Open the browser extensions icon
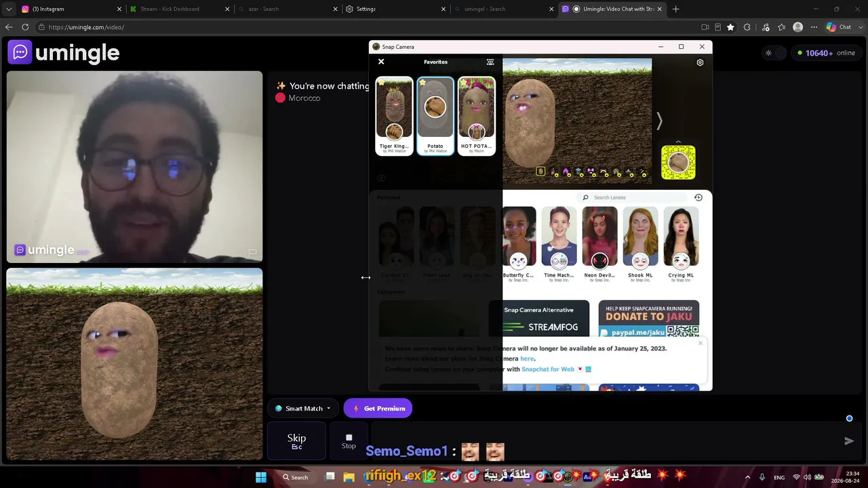The width and height of the screenshot is (868, 488). click(x=747, y=27)
